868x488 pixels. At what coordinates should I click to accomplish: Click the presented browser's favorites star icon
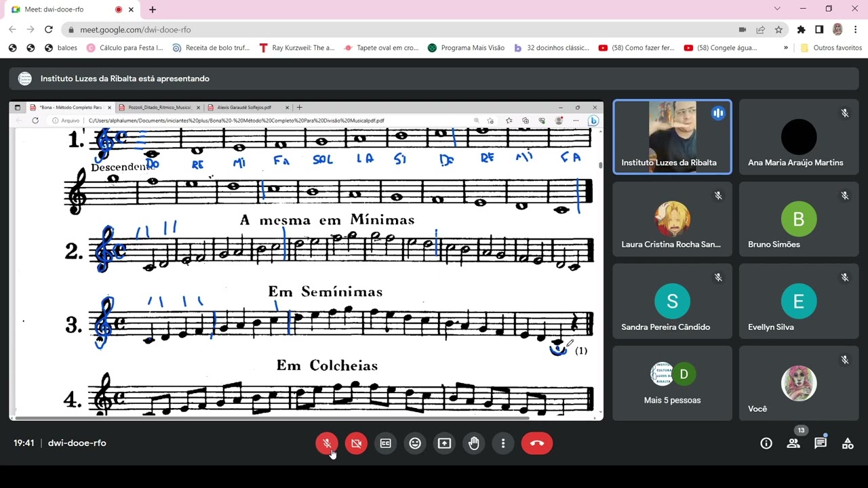coord(509,121)
